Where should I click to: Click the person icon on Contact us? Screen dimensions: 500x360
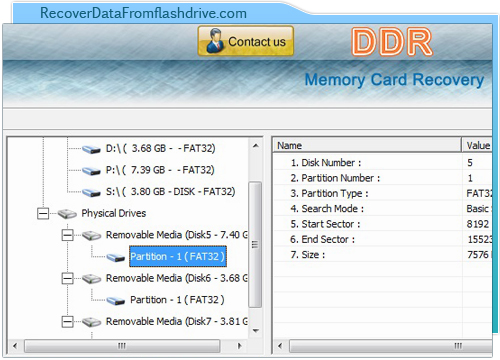[215, 41]
